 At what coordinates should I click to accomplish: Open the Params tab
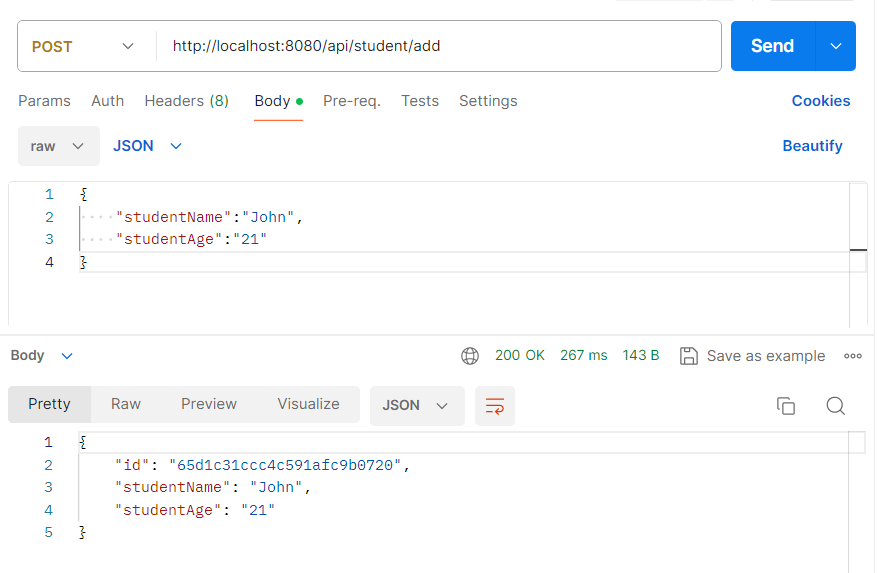click(x=44, y=101)
